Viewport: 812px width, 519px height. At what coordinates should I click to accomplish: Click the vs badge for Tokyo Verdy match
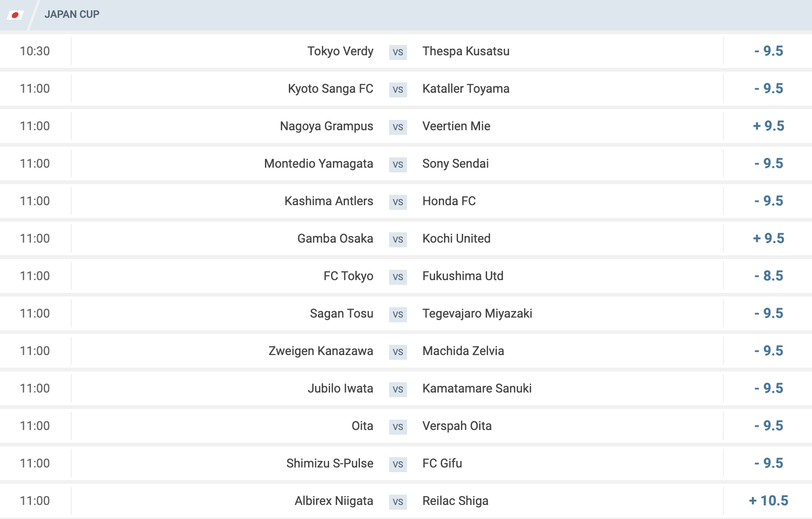pyautogui.click(x=398, y=52)
